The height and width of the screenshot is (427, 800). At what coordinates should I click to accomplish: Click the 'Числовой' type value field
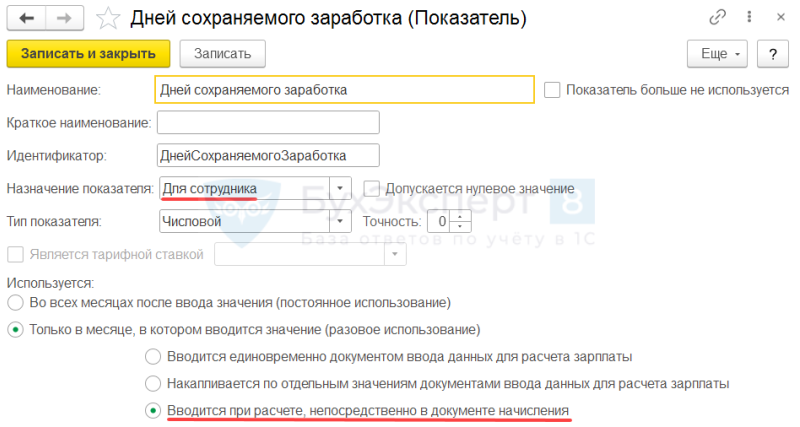pyautogui.click(x=245, y=221)
